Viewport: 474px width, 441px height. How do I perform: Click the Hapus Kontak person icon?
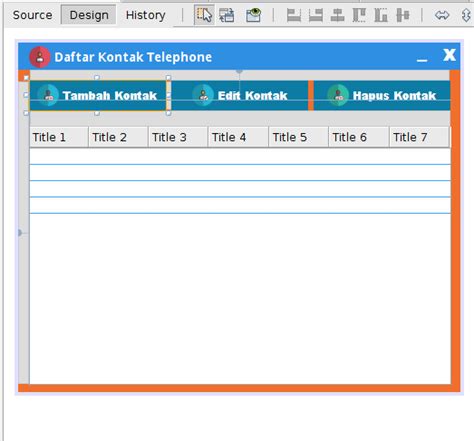[338, 95]
